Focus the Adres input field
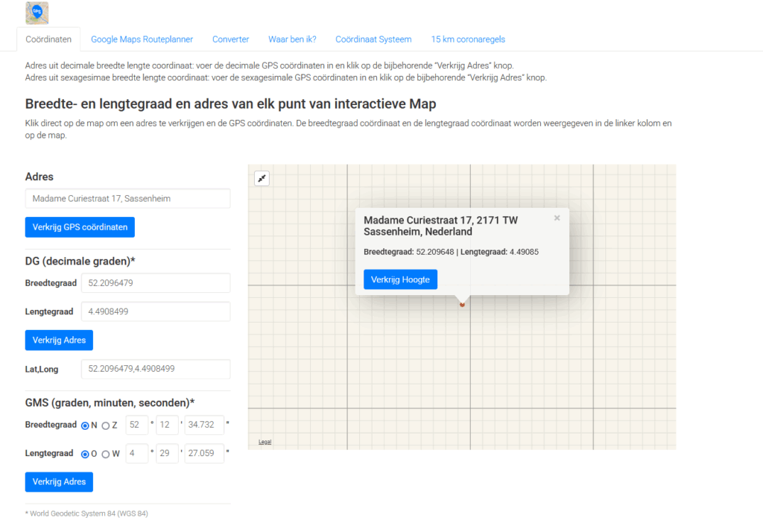Image resolution: width=763 pixels, height=532 pixels. coord(127,198)
